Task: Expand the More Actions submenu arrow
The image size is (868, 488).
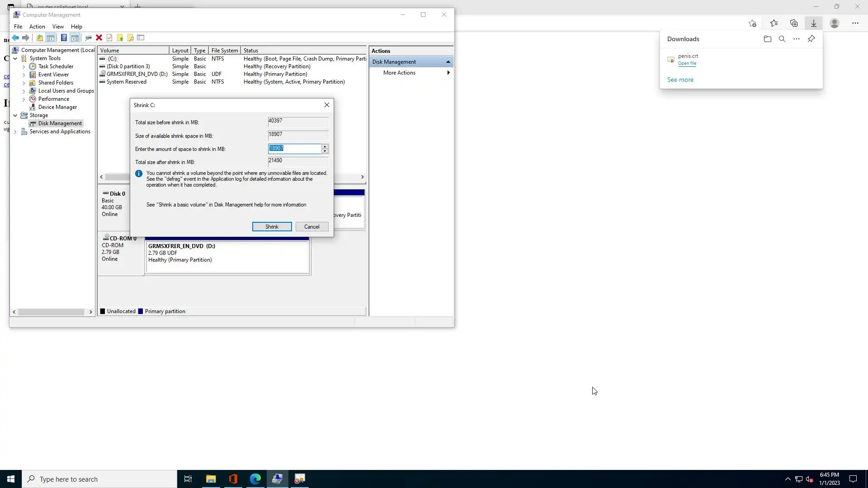Action: pos(448,73)
